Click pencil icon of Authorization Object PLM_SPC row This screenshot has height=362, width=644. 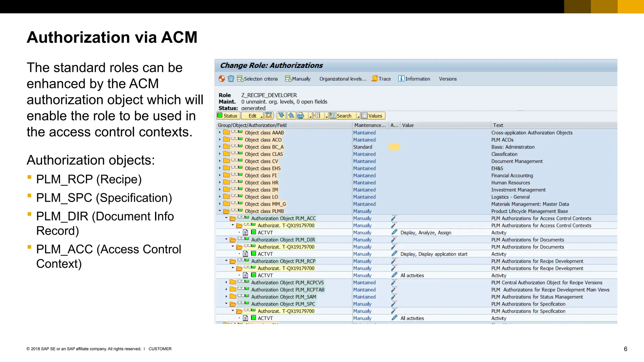pos(394,304)
